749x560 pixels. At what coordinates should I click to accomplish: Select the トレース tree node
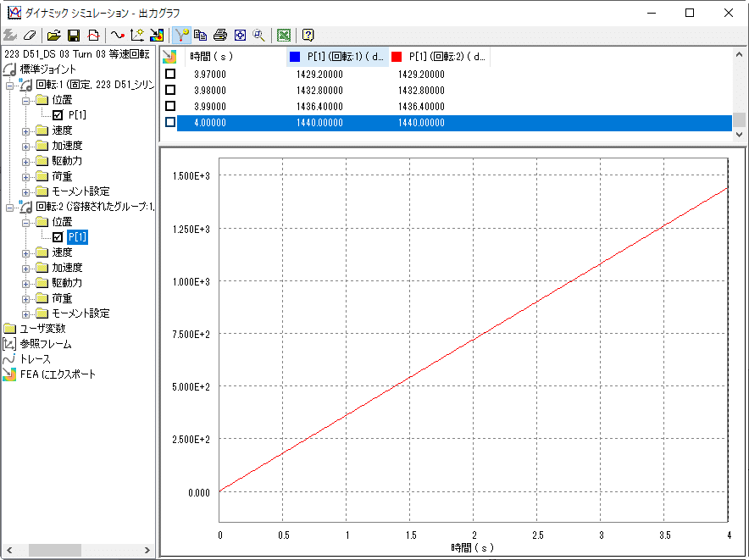click(x=36, y=359)
